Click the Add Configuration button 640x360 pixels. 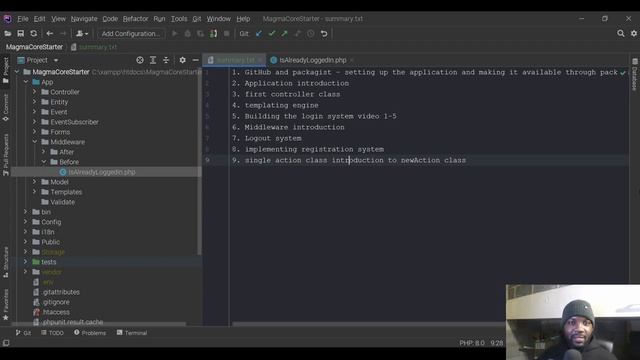tap(131, 33)
